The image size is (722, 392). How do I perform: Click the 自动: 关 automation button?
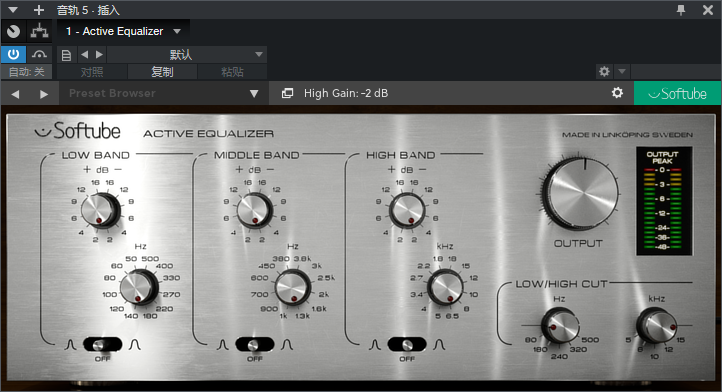(27, 72)
